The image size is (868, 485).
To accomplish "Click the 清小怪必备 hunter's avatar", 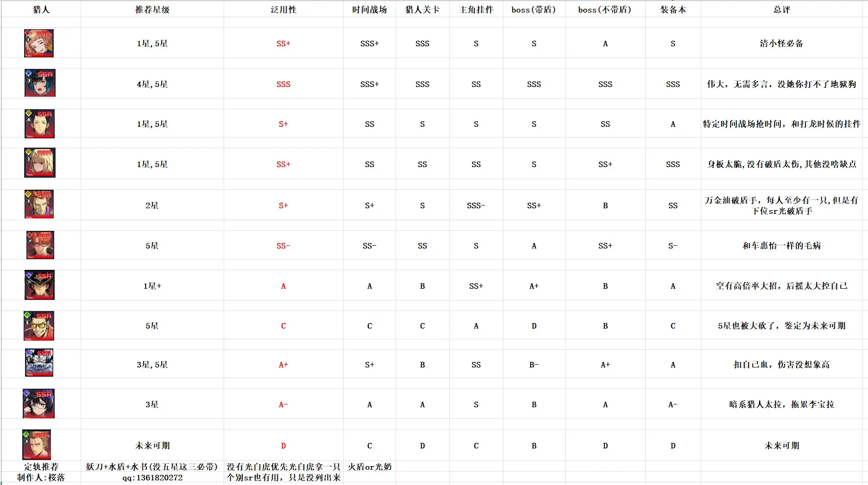I will click(x=39, y=43).
